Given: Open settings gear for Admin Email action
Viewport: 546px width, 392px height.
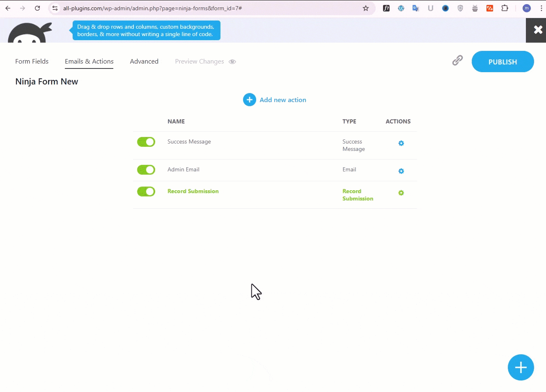Looking at the screenshot, I should point(401,171).
